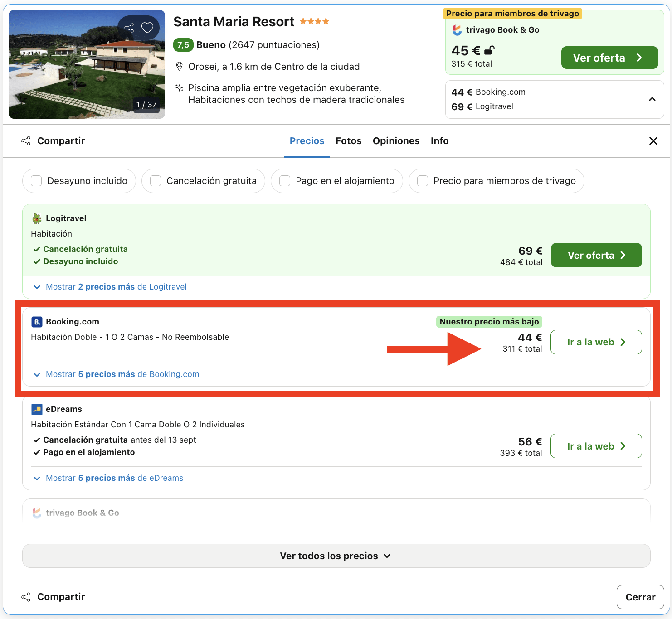Click Ir a la web on the Booking.com offer

point(595,342)
